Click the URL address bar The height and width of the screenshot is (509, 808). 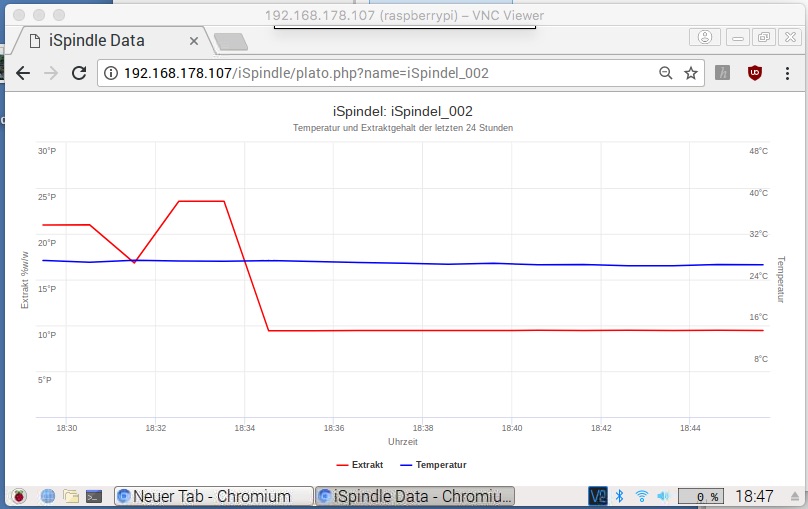[x=380, y=73]
